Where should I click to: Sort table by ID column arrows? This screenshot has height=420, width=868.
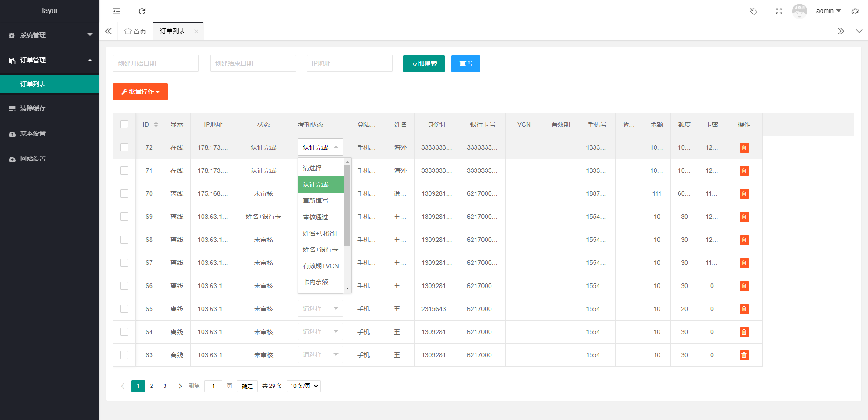[156, 124]
